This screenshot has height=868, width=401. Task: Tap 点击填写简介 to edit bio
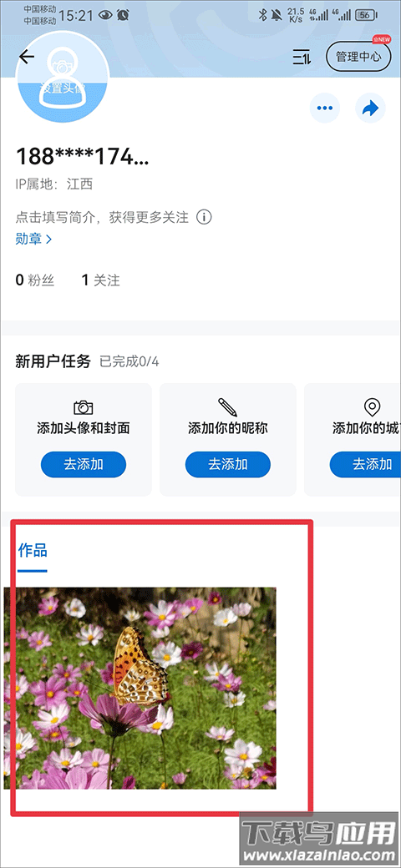tap(102, 217)
